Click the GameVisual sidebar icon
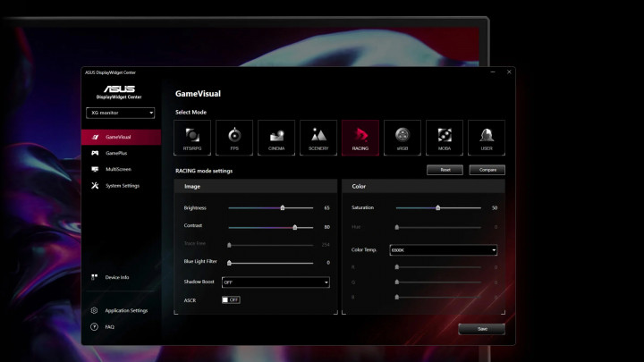 point(95,137)
